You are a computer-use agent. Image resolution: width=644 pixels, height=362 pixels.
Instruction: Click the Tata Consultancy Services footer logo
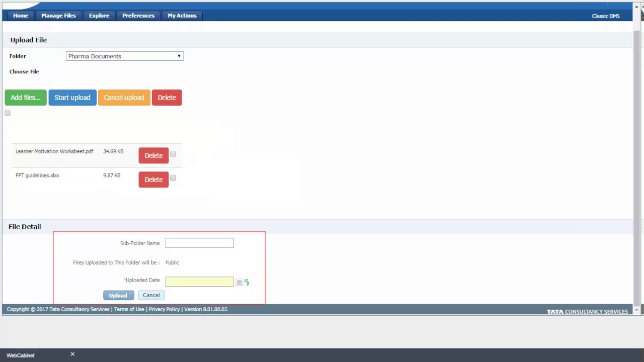[588, 312]
